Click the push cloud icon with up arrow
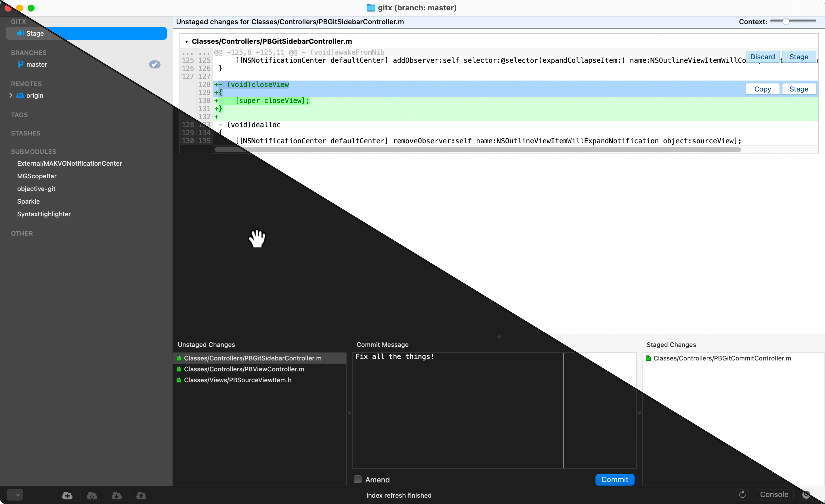825x504 pixels. pyautogui.click(x=141, y=495)
